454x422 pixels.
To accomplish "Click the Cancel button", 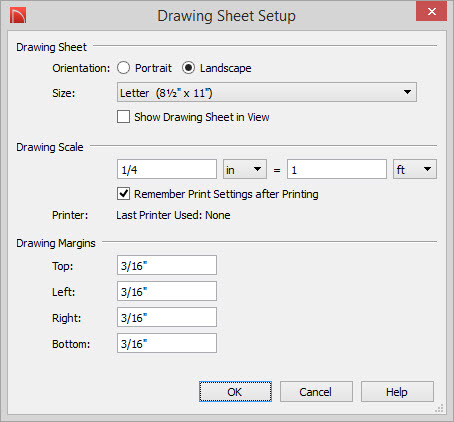I will [316, 392].
